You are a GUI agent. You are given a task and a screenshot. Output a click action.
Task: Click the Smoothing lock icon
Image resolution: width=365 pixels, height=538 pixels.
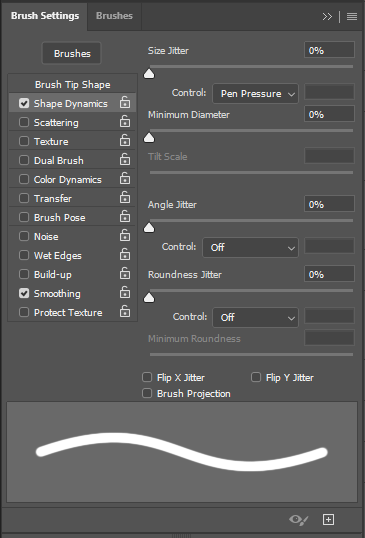click(x=125, y=293)
